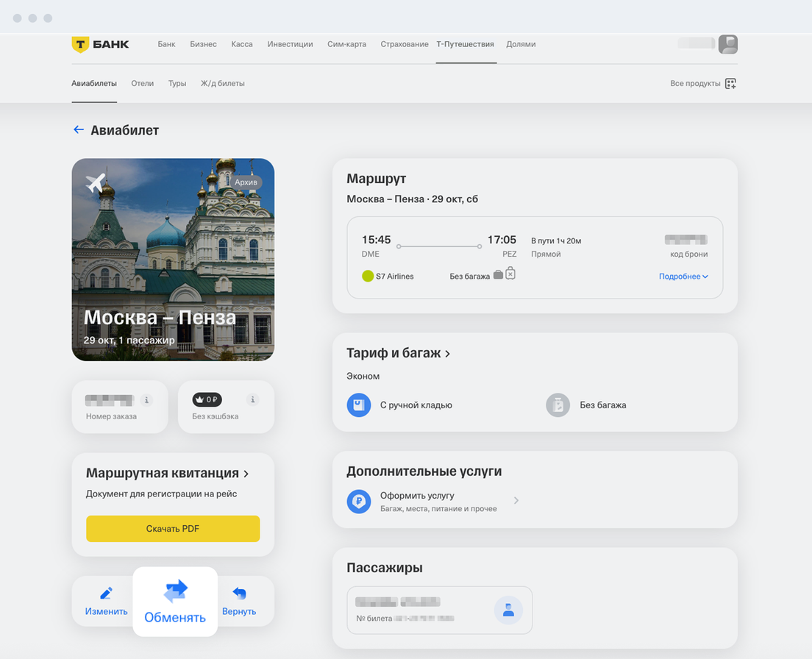The height and width of the screenshot is (659, 812).
Task: Open Страхование in top menu
Action: coord(405,44)
